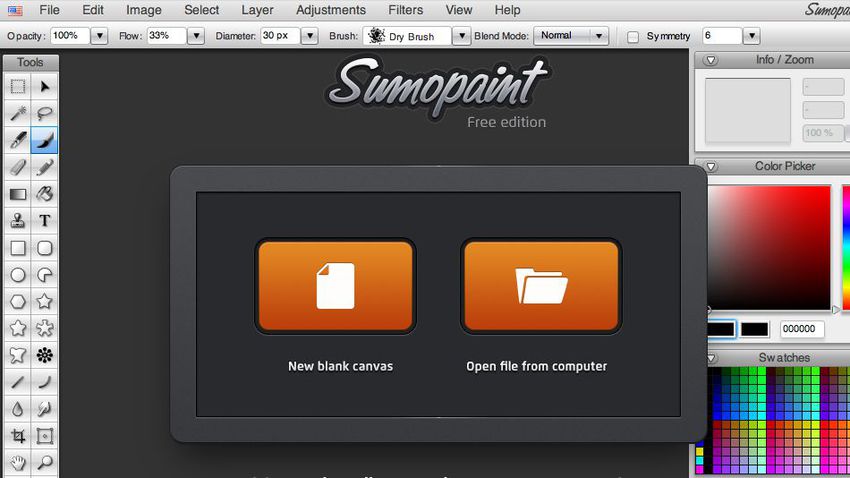Select the Paint Bucket tool
This screenshot has width=850, height=478.
44,194
